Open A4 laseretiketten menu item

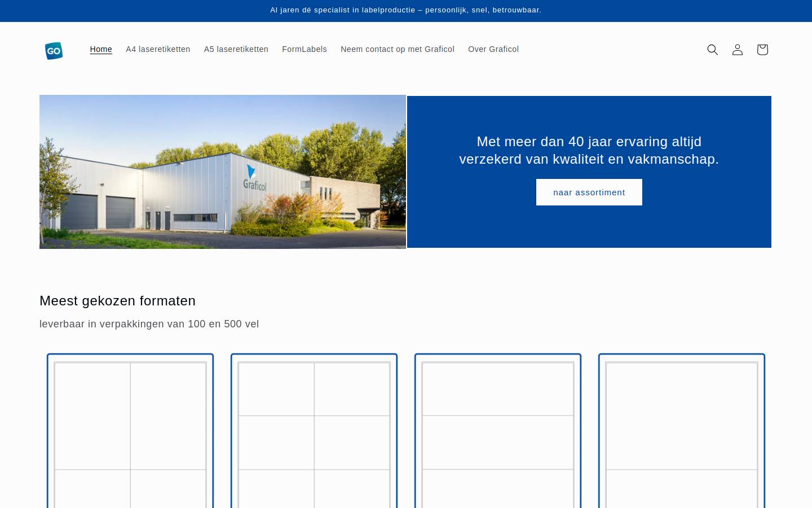pos(158,49)
